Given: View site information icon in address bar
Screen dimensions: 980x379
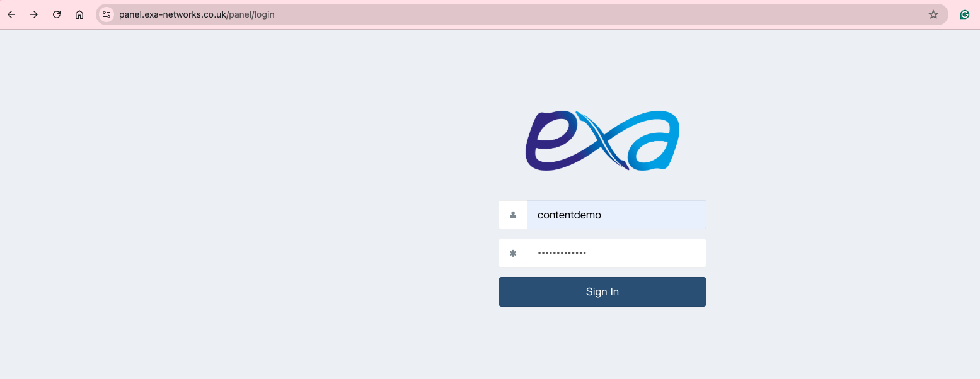Looking at the screenshot, I should (x=107, y=14).
